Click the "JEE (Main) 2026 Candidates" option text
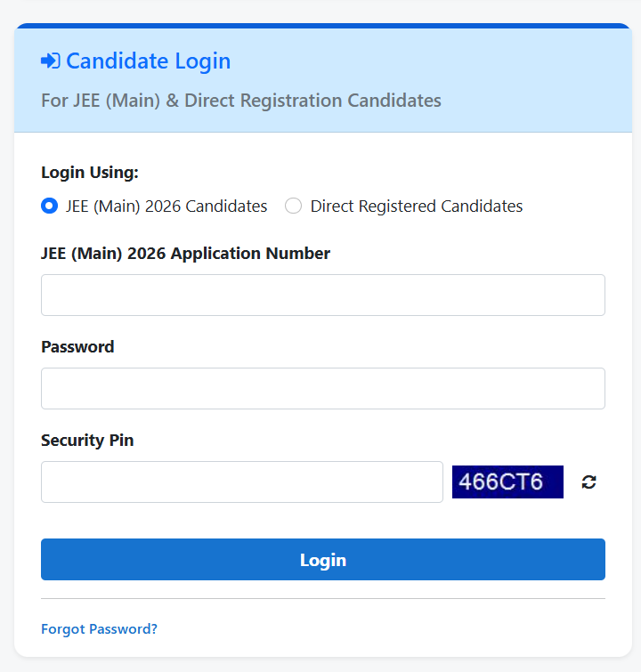The width and height of the screenshot is (641, 672). [166, 206]
